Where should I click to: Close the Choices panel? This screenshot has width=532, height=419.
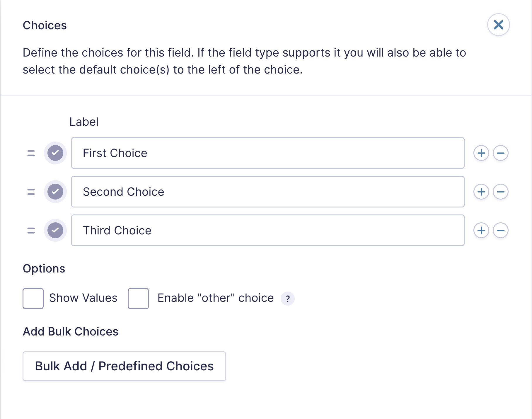498,25
